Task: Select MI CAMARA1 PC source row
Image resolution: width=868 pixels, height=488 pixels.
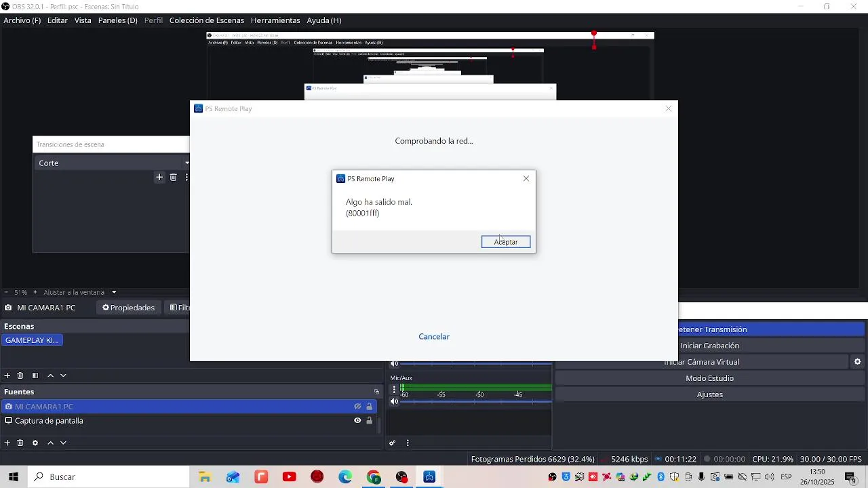Action: coord(190,407)
